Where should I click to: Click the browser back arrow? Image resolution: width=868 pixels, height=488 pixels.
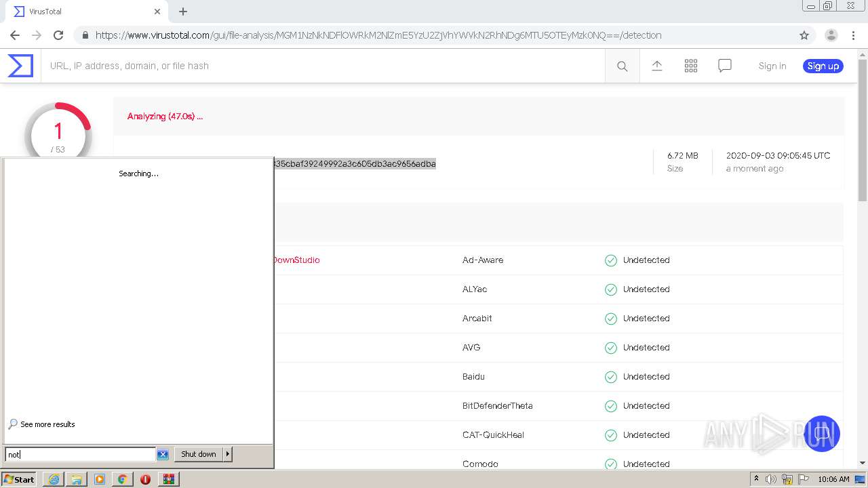coord(15,35)
